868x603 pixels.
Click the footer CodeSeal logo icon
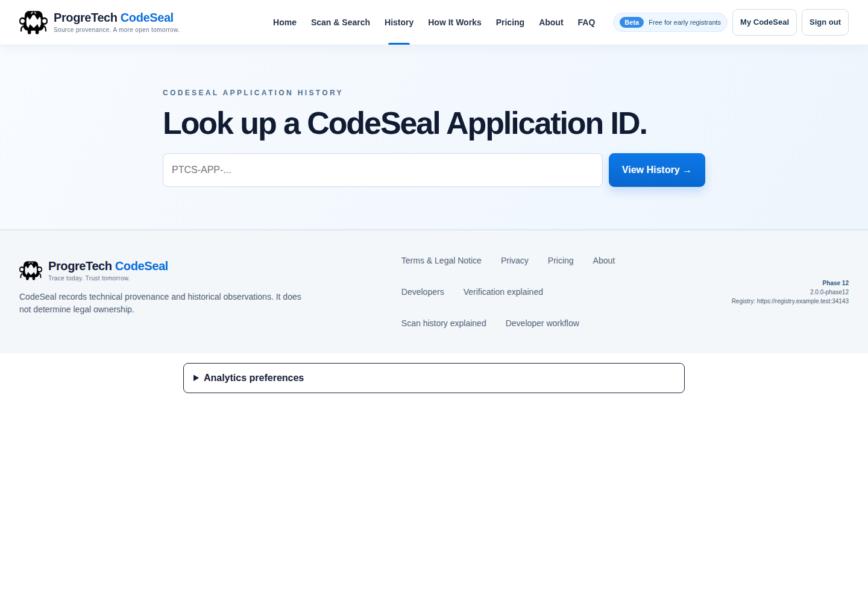[31, 271]
